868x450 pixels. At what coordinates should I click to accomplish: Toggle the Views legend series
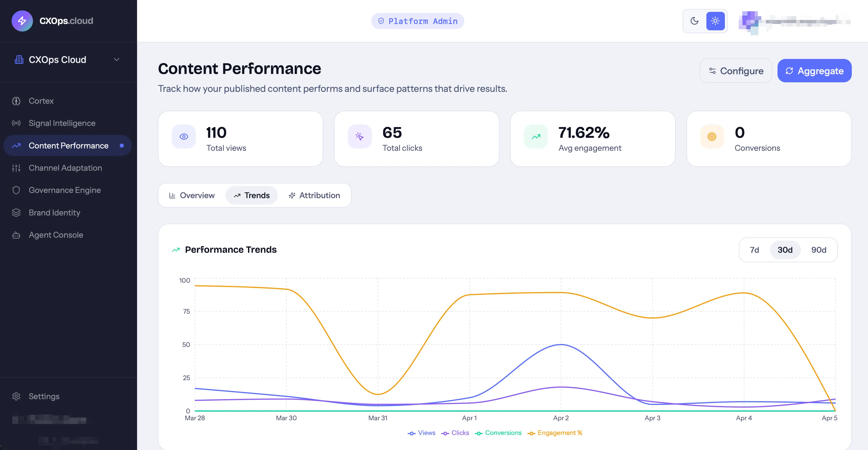[421, 433]
